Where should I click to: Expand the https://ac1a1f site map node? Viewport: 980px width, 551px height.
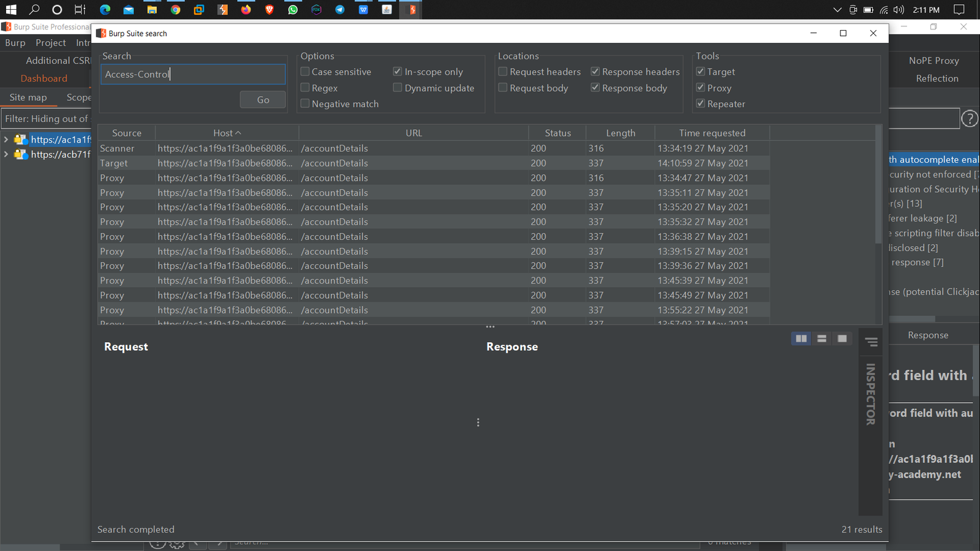coord(6,140)
